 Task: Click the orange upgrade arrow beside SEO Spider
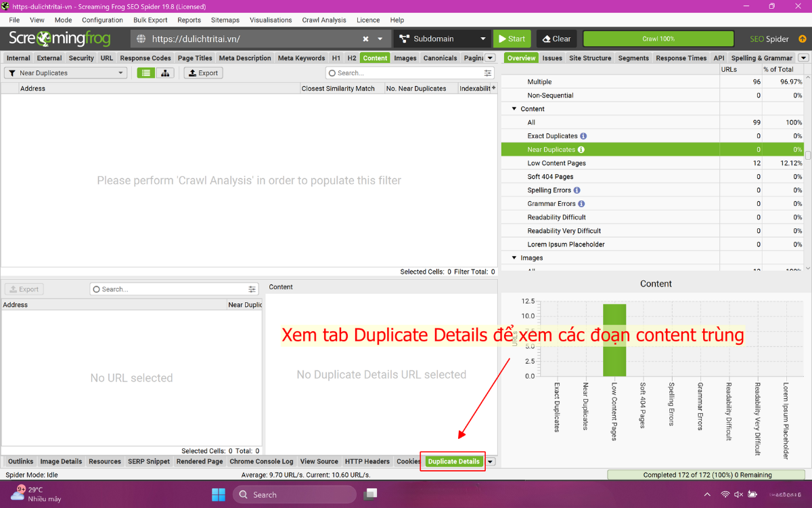(x=802, y=39)
